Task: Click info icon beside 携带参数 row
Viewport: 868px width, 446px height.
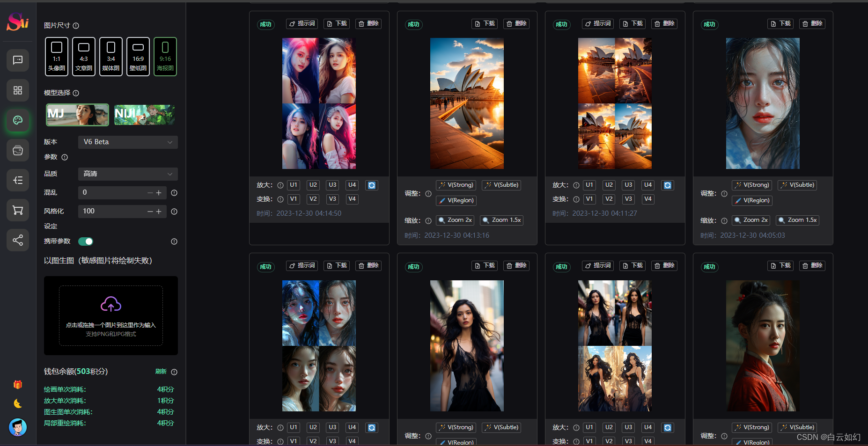Action: [x=174, y=241]
